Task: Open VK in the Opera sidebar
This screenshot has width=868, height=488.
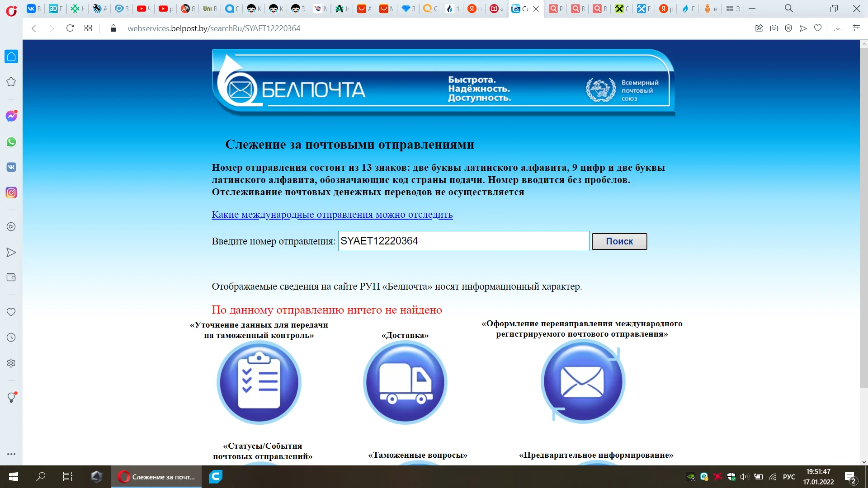Action: pyautogui.click(x=11, y=167)
